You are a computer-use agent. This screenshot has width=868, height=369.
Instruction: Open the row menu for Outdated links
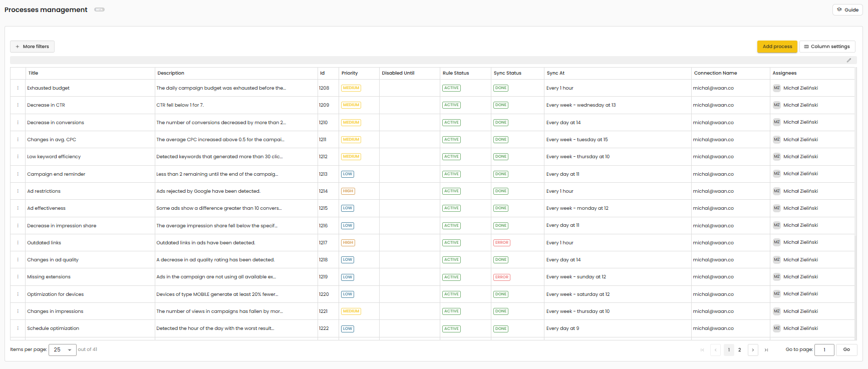(18, 243)
